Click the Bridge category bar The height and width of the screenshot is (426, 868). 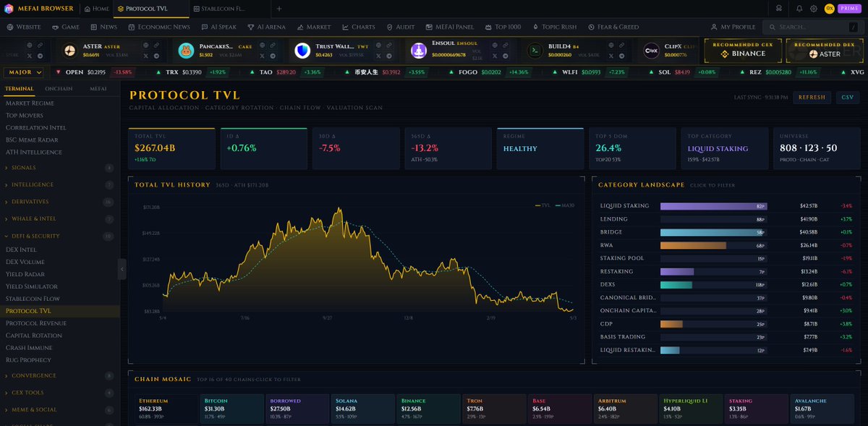pyautogui.click(x=713, y=232)
